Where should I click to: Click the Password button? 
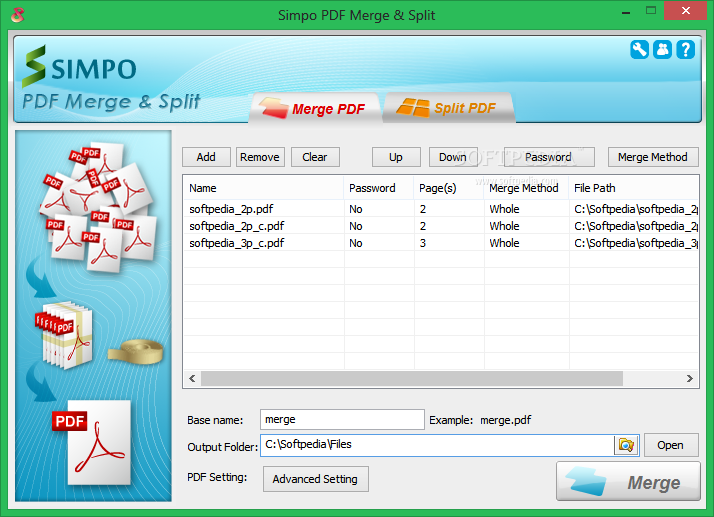pos(549,157)
